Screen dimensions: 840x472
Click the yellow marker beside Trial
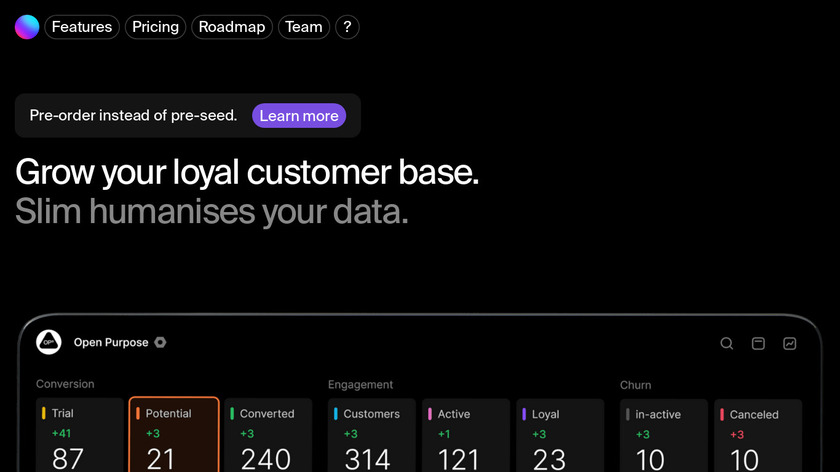[x=43, y=413]
